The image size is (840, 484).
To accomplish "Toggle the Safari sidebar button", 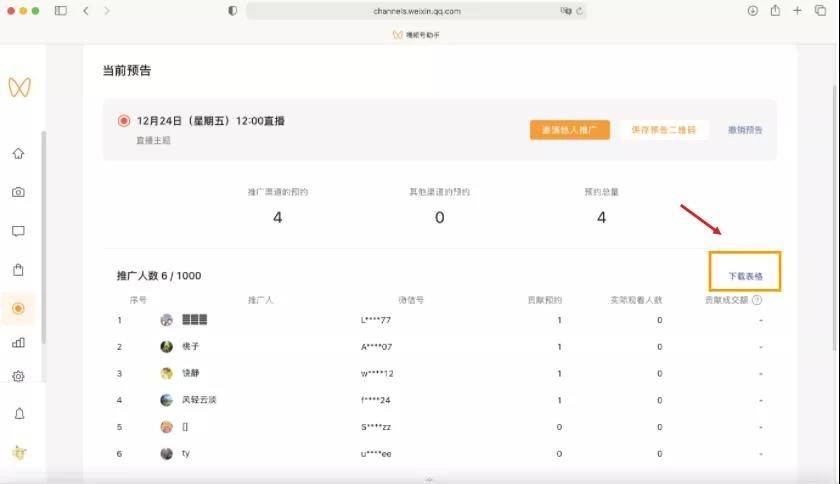I will pyautogui.click(x=61, y=11).
